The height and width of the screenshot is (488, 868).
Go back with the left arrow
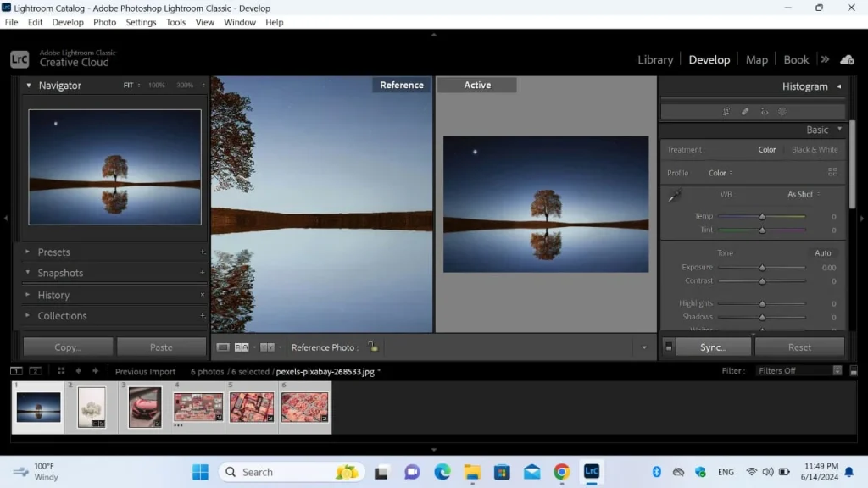tap(79, 371)
